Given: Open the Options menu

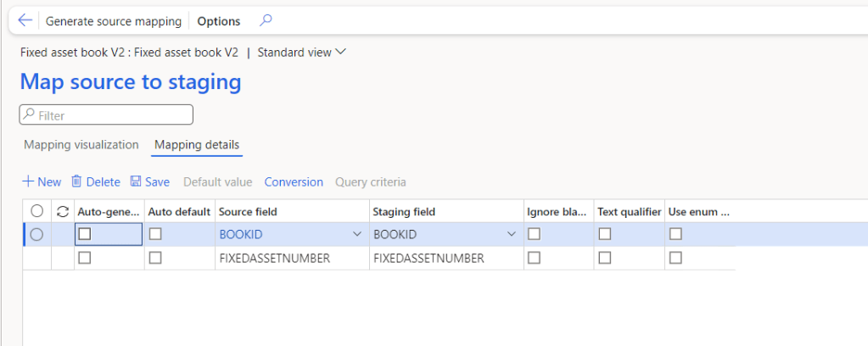Looking at the screenshot, I should [x=219, y=21].
